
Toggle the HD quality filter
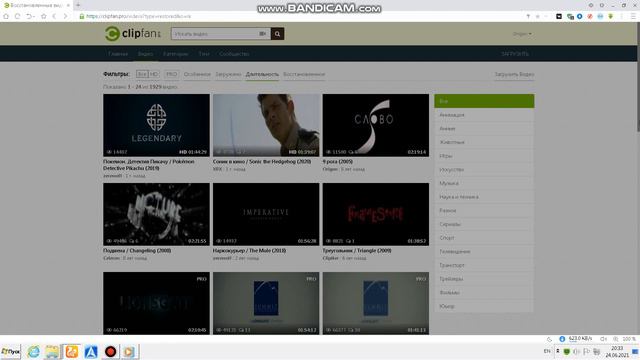coord(153,74)
